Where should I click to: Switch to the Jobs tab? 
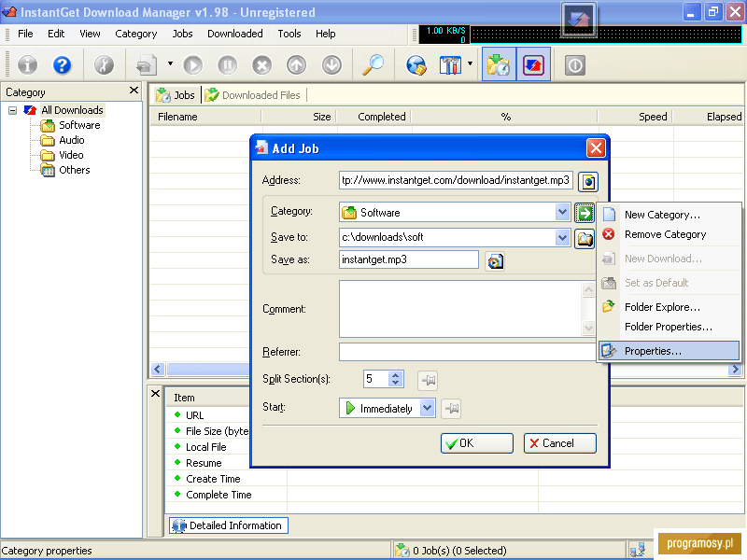176,95
